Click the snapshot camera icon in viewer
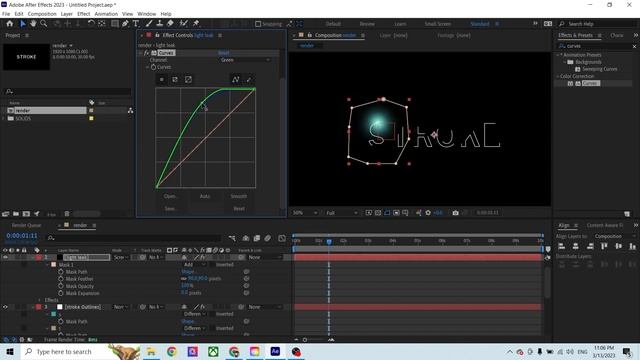 (456, 213)
